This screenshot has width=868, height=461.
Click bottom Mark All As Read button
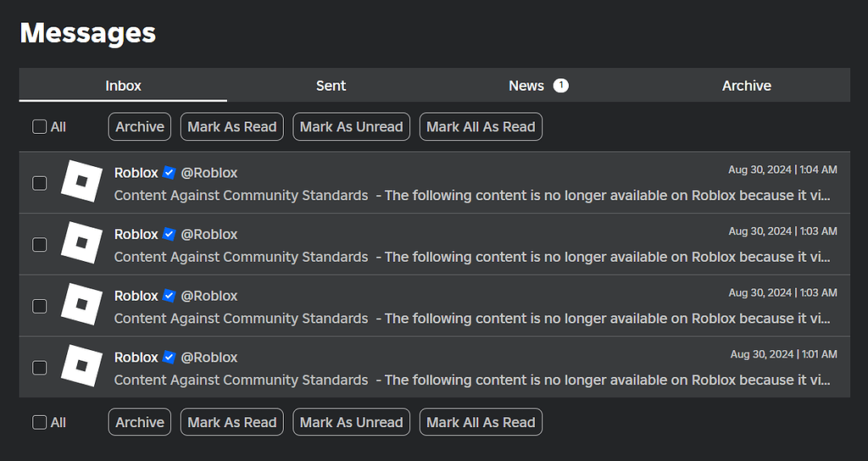tap(481, 422)
